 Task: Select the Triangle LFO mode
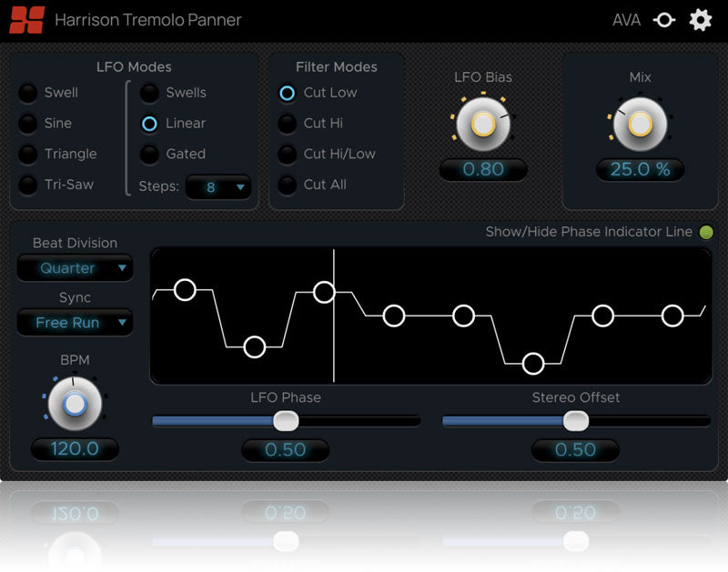click(28, 154)
